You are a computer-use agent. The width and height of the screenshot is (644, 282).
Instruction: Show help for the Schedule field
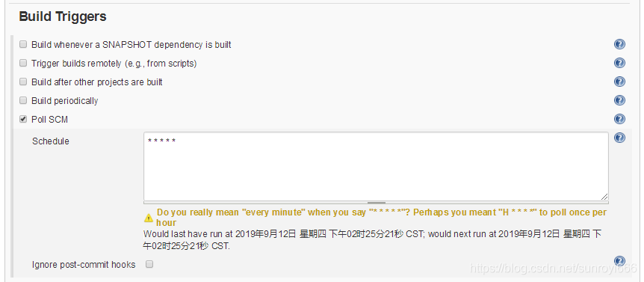619,138
